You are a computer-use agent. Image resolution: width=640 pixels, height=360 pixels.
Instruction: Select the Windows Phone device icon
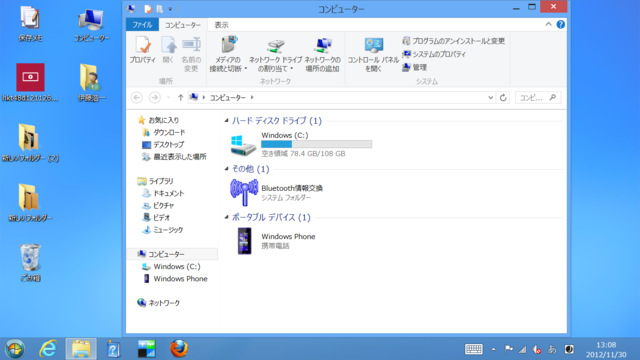pyautogui.click(x=244, y=241)
